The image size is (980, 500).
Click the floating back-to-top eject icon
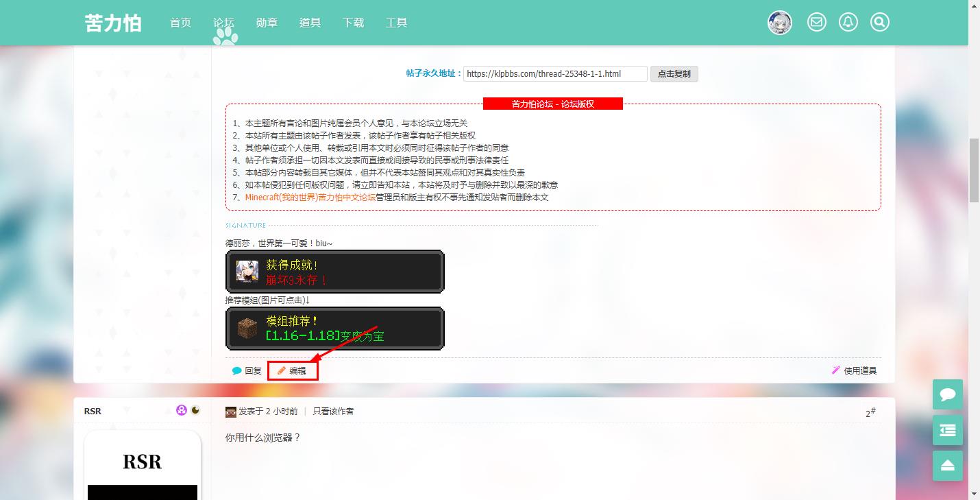(948, 466)
